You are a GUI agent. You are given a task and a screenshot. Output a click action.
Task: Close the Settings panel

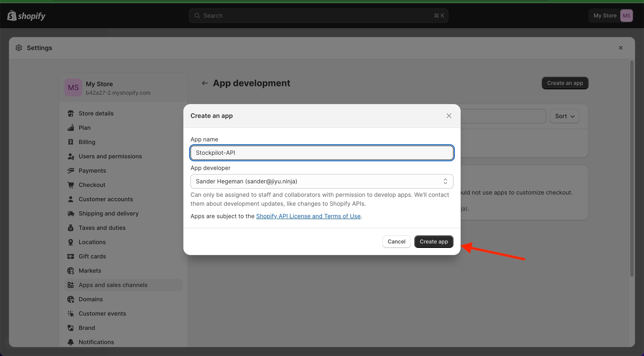tap(621, 48)
